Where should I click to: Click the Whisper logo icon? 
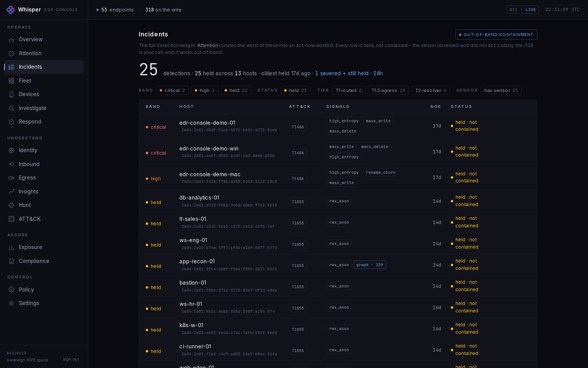pos(11,10)
